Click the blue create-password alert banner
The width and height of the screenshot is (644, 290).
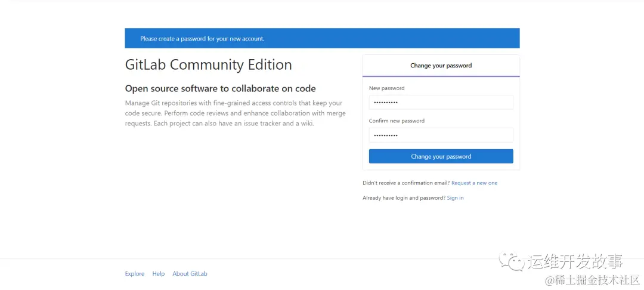(322, 38)
